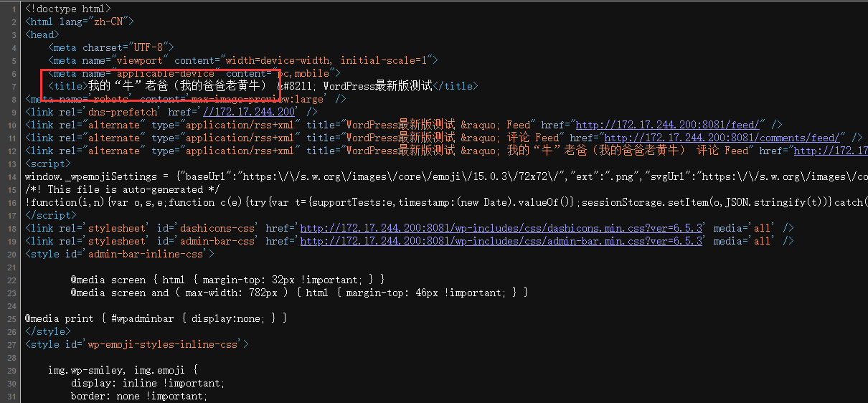
Task: Click border: none !important declaration
Action: [139, 396]
